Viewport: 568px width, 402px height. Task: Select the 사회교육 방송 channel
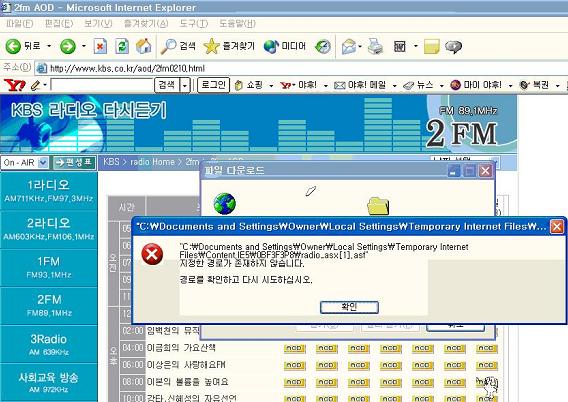pos(49,382)
